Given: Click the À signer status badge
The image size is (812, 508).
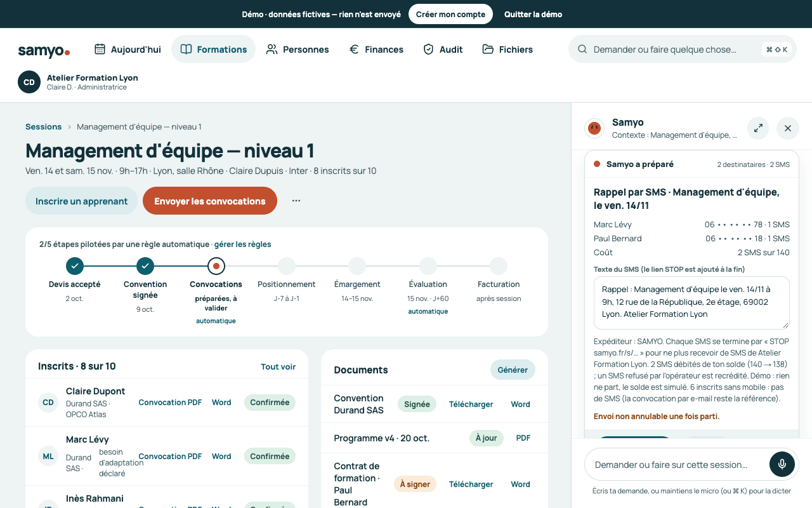Looking at the screenshot, I should 415,484.
